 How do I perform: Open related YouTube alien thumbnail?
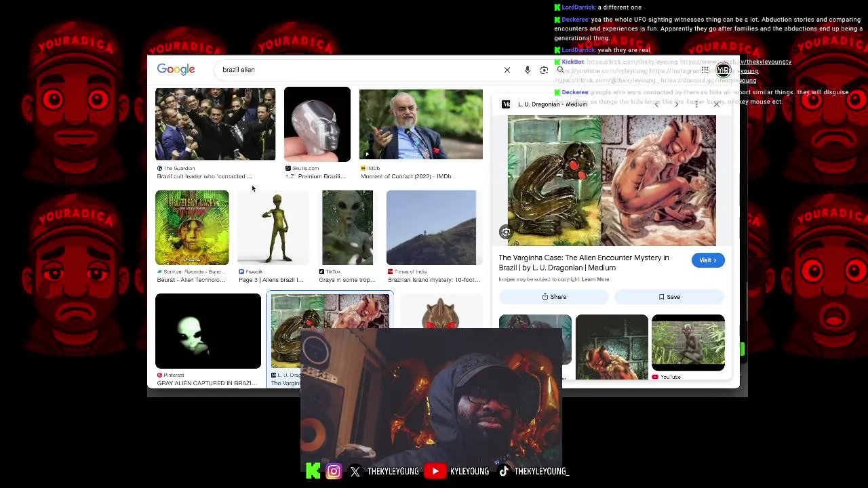[688, 343]
